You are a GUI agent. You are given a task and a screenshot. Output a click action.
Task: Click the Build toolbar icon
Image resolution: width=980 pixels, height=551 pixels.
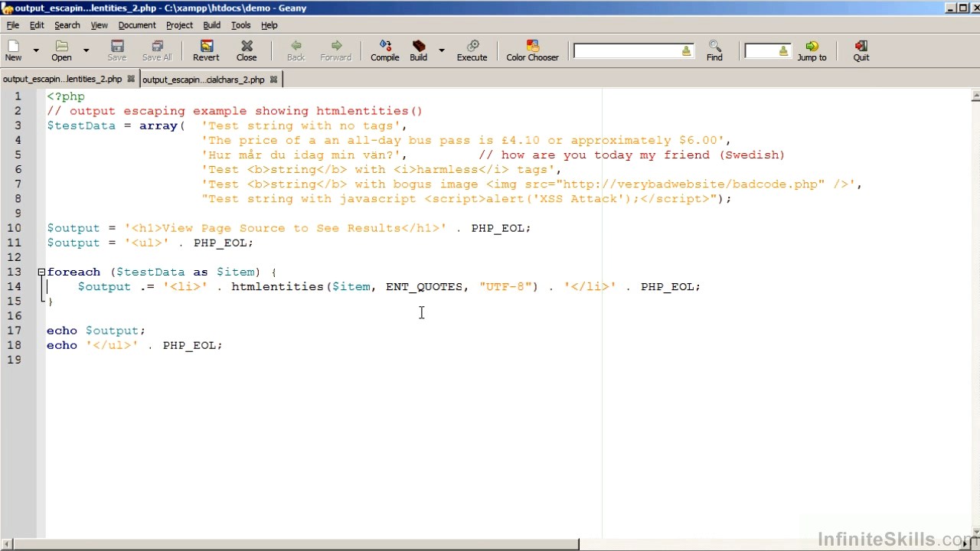[x=419, y=51]
